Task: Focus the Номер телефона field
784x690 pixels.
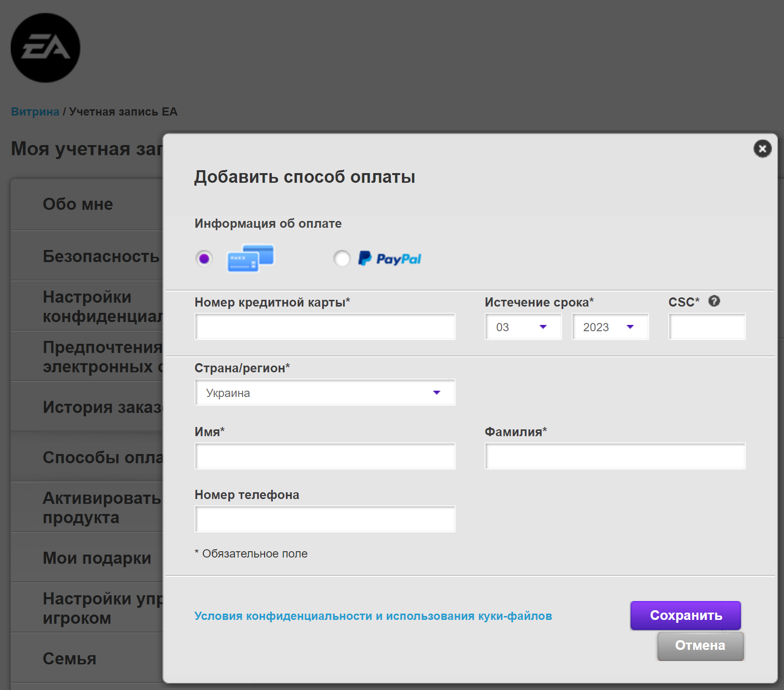Action: (325, 519)
